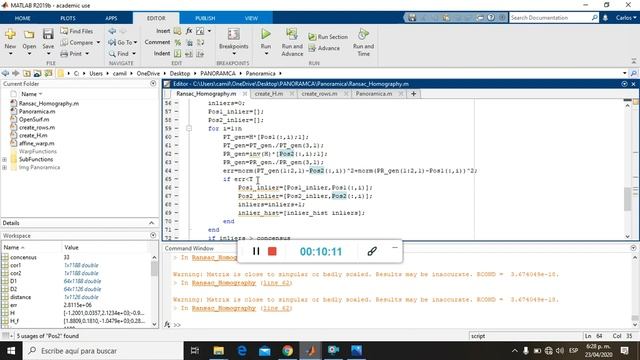Switch to the PLOTS ribbon tab
640x360 pixels.
[68, 18]
